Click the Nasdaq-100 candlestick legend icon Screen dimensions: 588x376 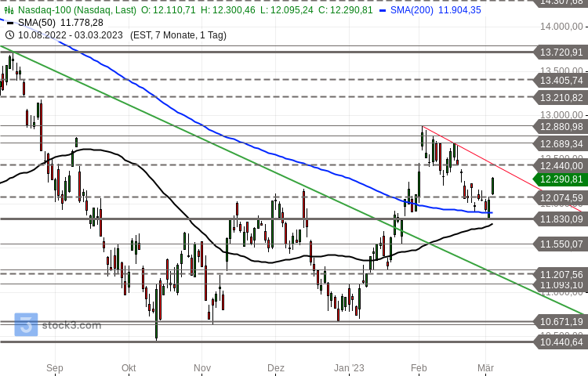coord(9,10)
